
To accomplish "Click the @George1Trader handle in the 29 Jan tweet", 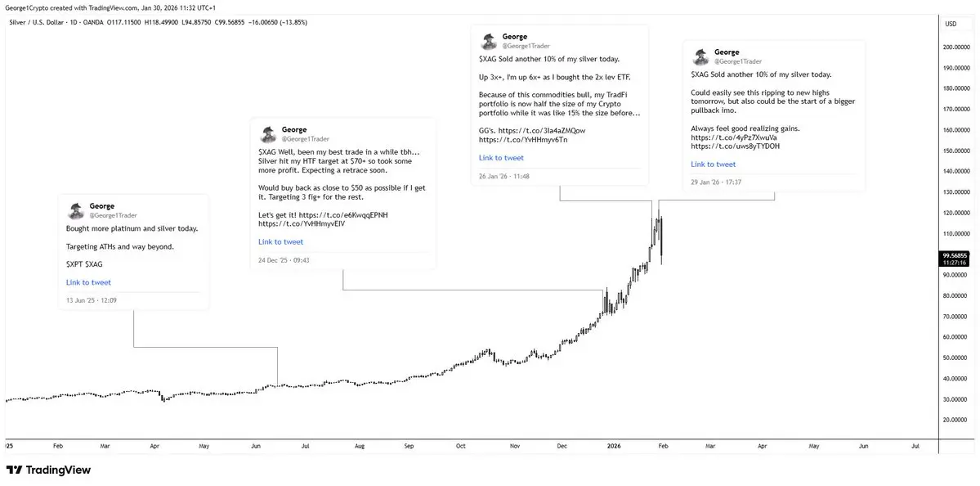I will pyautogui.click(x=738, y=61).
